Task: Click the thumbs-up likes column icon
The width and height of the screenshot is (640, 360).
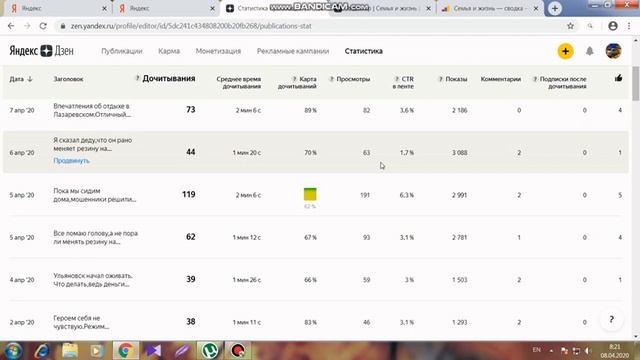Action: (x=618, y=78)
